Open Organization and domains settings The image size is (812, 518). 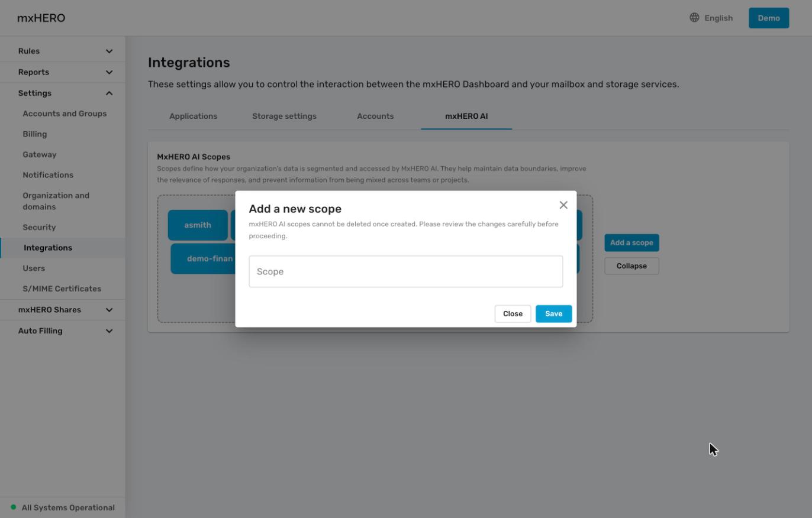tap(56, 201)
